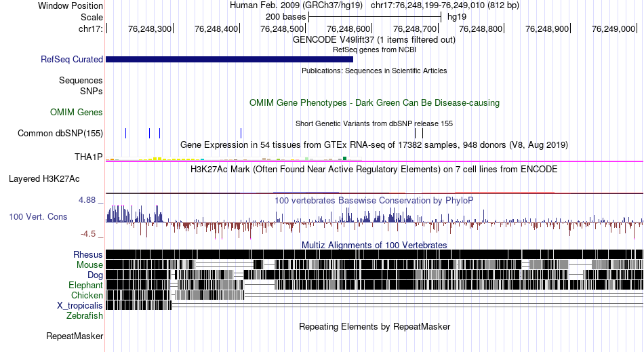Image resolution: width=644 pixels, height=352 pixels.
Task: Click the 'Multiz Alignments of 100 Vertebrates' title
Action: pyautogui.click(x=374, y=246)
